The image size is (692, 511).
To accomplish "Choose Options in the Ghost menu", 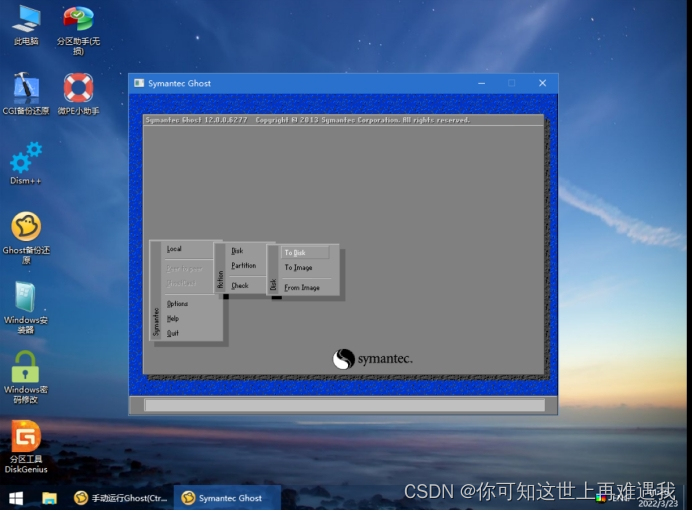I will [x=177, y=304].
